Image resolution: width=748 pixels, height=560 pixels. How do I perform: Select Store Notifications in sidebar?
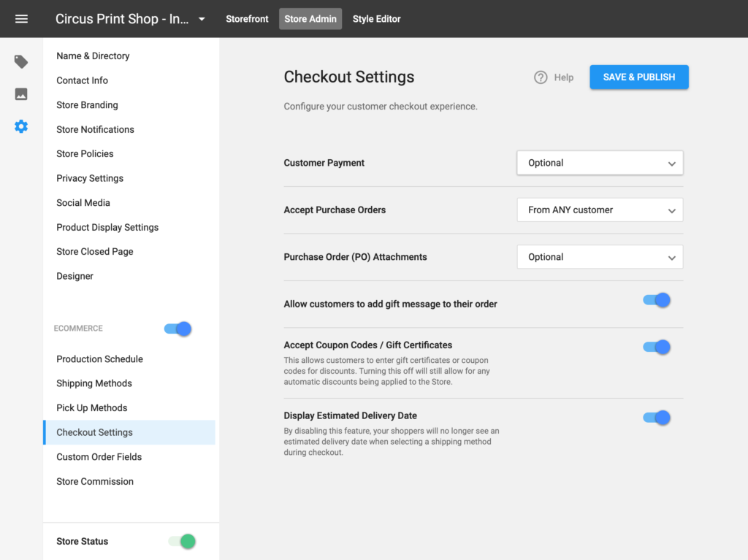coord(96,129)
